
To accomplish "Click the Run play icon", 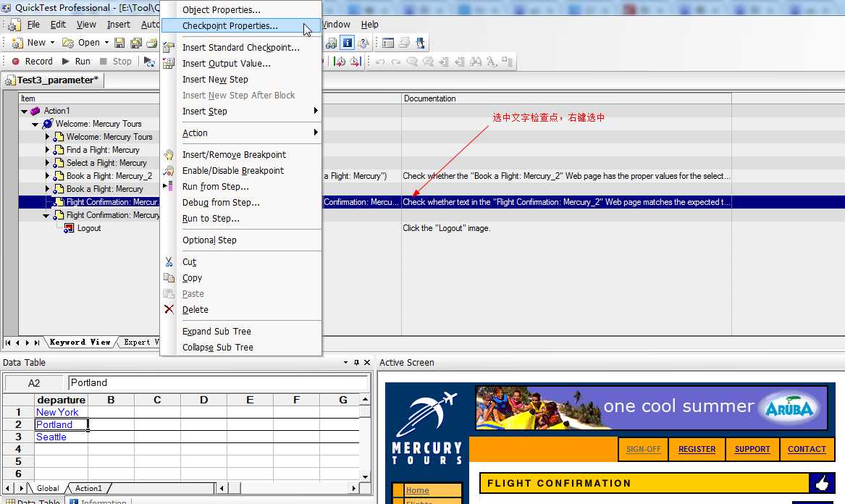I will pyautogui.click(x=66, y=62).
